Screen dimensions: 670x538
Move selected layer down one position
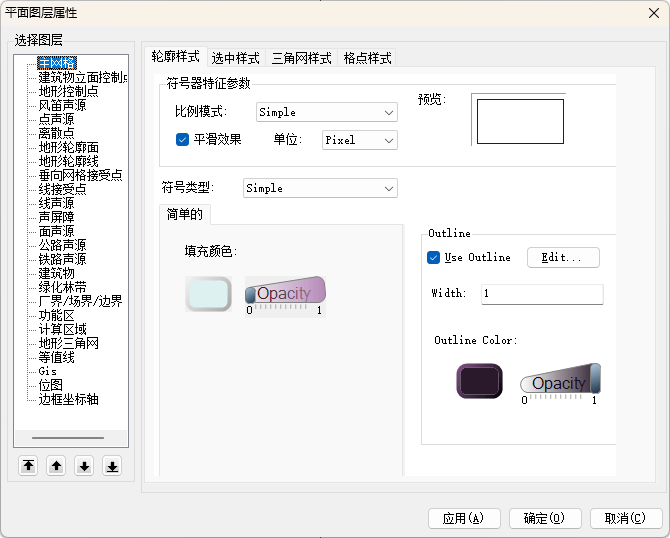click(84, 466)
